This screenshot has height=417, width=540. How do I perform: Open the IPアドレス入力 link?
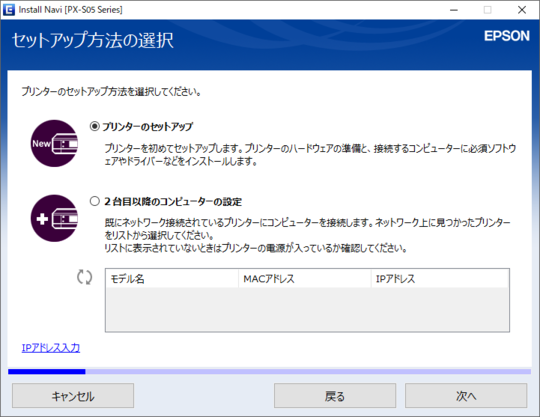pyautogui.click(x=51, y=348)
